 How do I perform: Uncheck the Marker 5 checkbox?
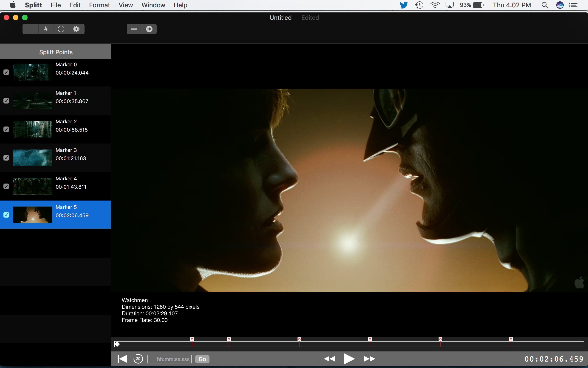click(x=6, y=215)
